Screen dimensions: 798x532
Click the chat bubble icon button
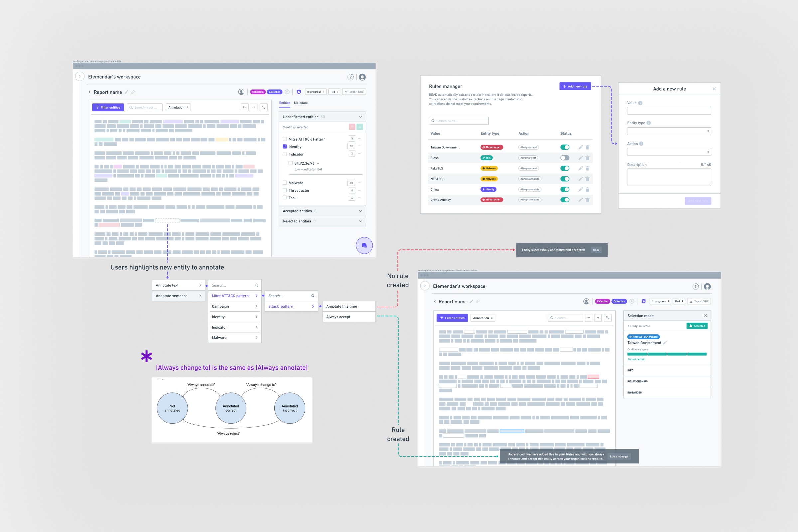364,245
